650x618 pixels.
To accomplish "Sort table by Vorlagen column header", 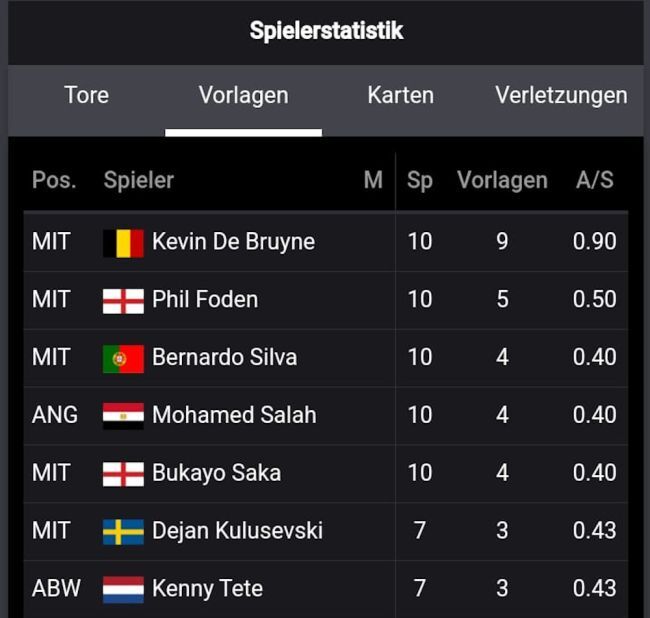I will (502, 181).
